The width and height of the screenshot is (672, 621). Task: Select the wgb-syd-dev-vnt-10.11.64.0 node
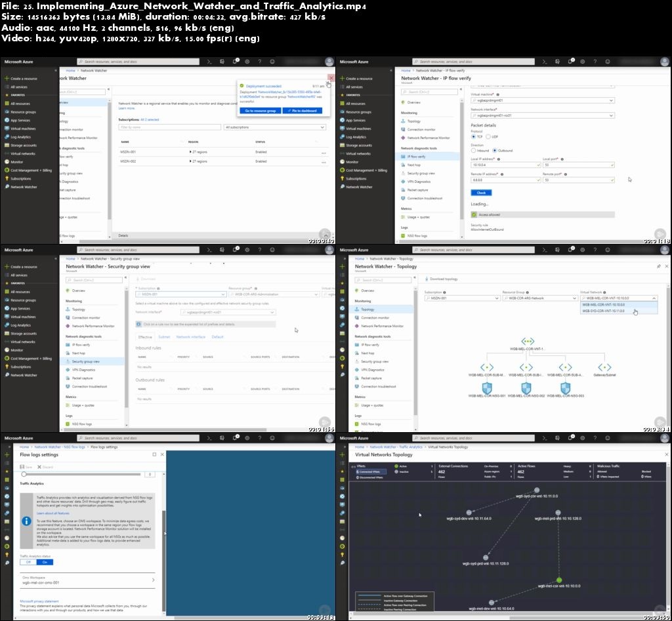click(x=469, y=512)
